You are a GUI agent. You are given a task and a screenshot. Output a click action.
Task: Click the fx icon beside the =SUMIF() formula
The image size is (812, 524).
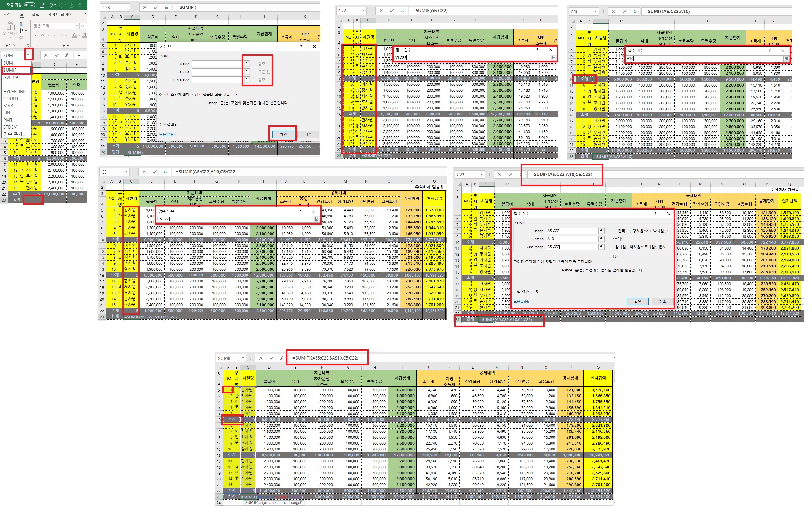[x=166, y=7]
